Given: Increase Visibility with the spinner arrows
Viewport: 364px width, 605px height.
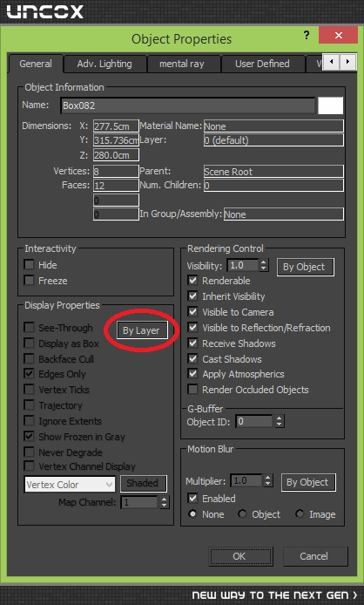Looking at the screenshot, I should [263, 262].
